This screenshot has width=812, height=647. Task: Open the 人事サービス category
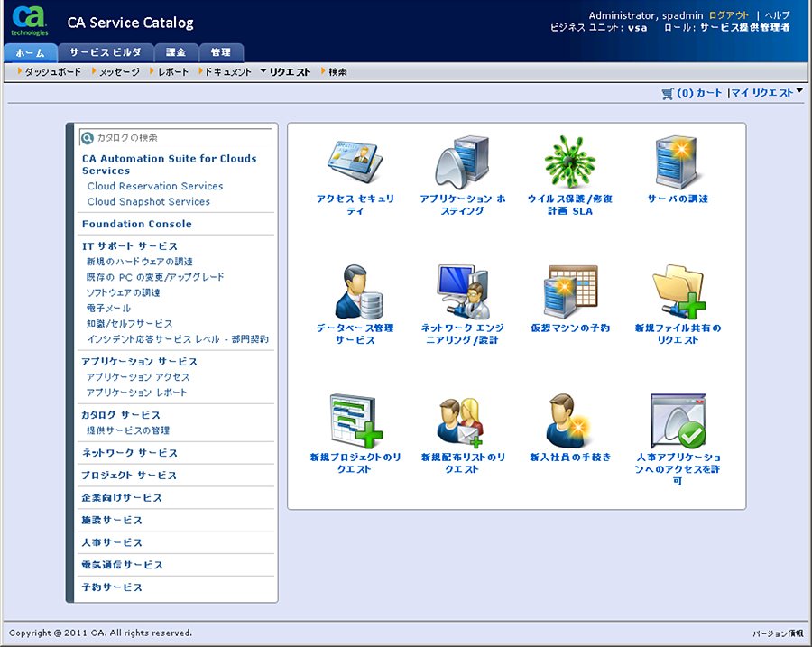(x=111, y=542)
